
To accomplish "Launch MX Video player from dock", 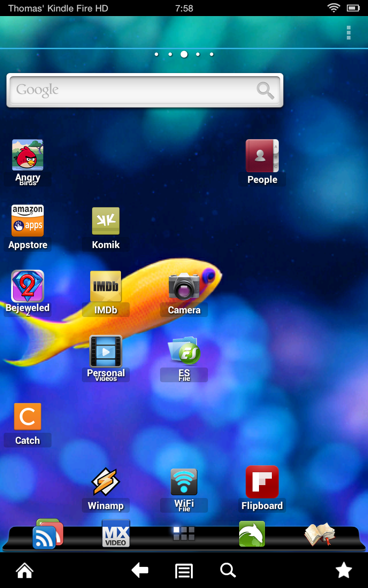I will pos(116,533).
